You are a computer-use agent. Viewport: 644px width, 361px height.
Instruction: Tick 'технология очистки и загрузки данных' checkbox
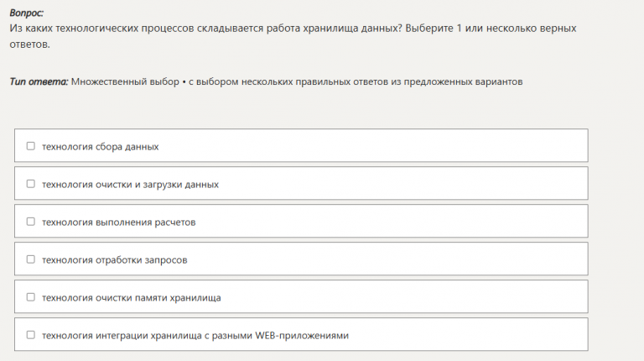31,184
